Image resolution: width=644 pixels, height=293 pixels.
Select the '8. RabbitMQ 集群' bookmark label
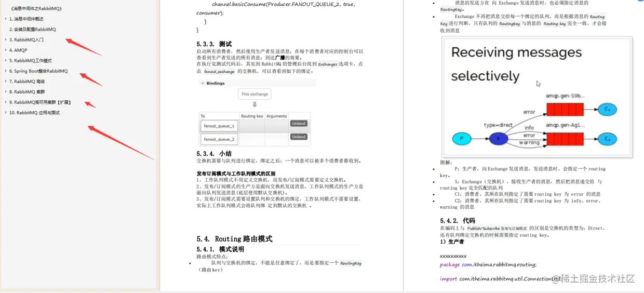click(x=27, y=92)
